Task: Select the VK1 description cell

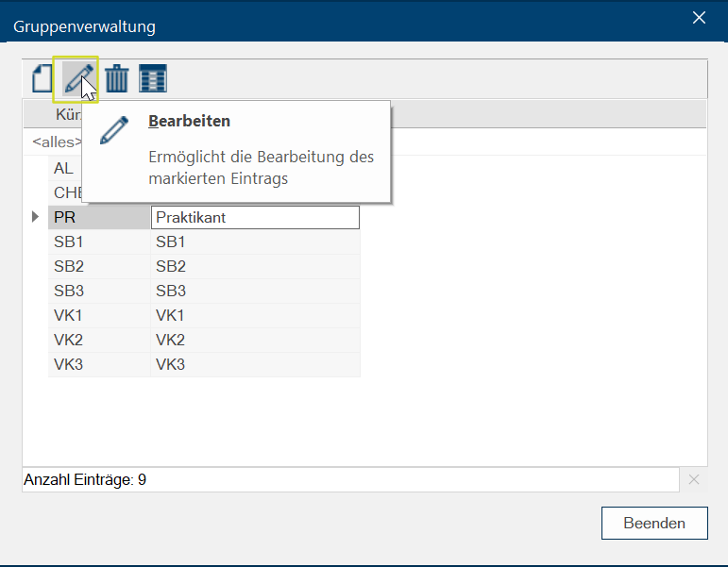Action: tap(255, 315)
